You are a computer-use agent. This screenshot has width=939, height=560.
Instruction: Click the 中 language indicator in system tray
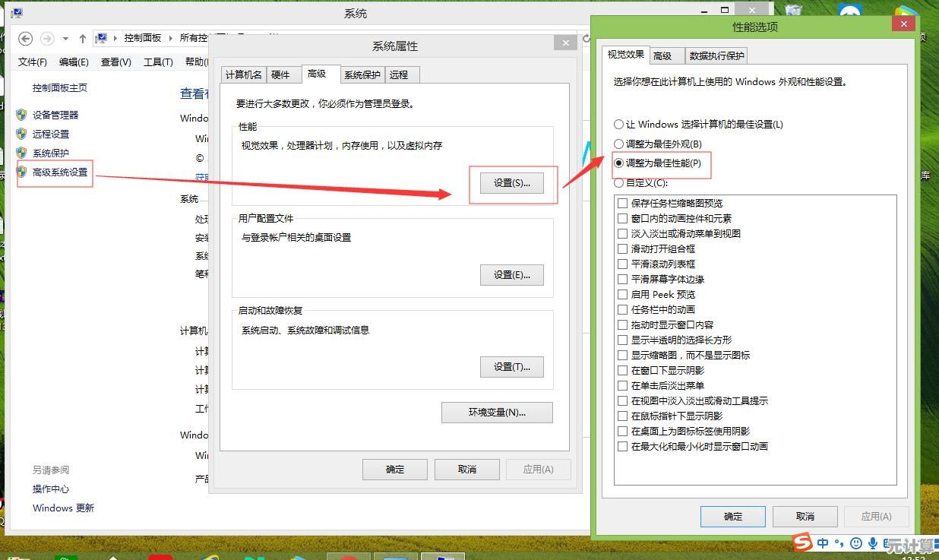(824, 543)
